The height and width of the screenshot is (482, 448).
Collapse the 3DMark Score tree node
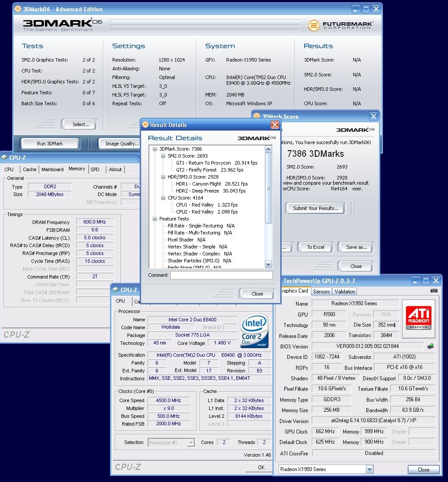[x=155, y=149]
